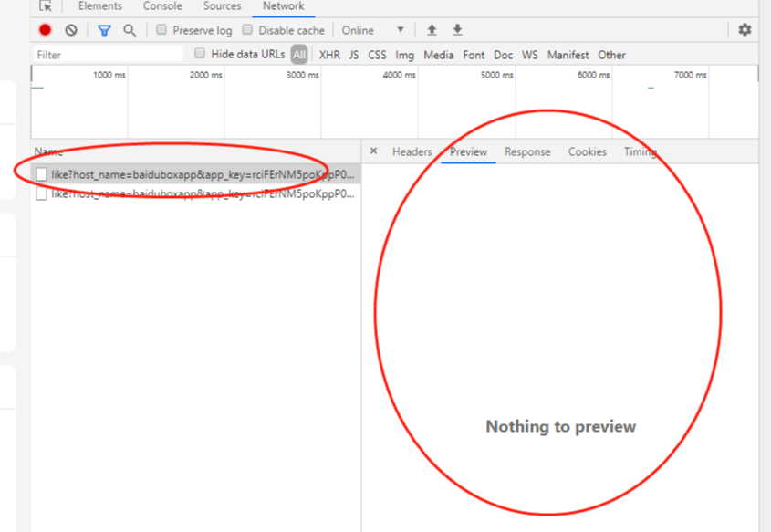The width and height of the screenshot is (771, 532).
Task: Check the Hide data URLs option
Action: (x=200, y=53)
